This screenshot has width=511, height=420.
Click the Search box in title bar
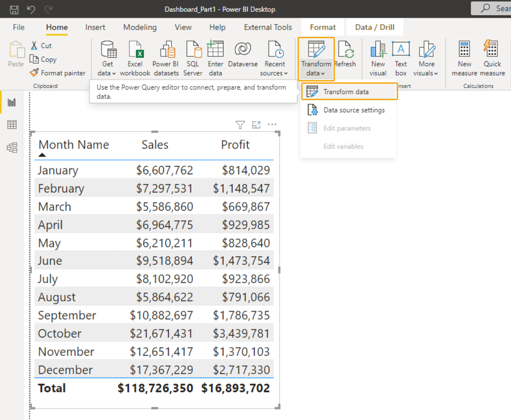click(x=491, y=9)
